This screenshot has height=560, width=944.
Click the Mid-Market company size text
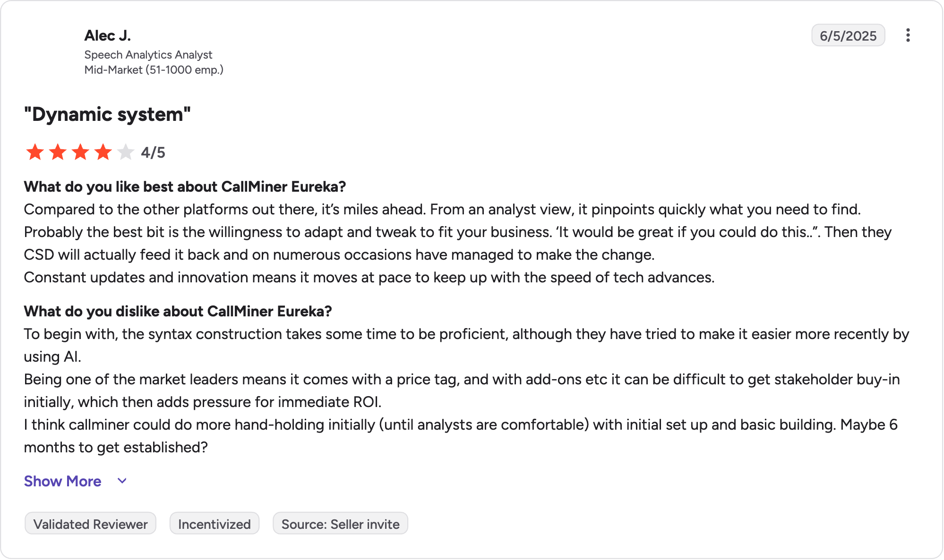(x=154, y=70)
